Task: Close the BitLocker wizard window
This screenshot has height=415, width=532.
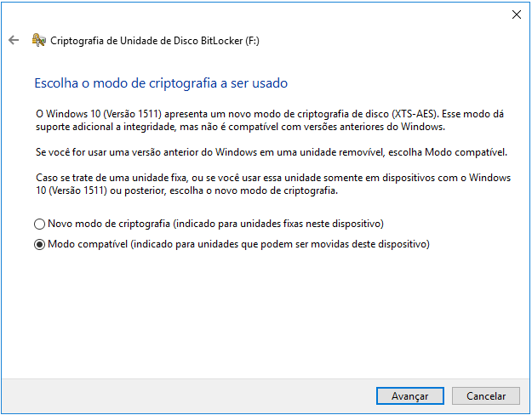Action: [516, 14]
